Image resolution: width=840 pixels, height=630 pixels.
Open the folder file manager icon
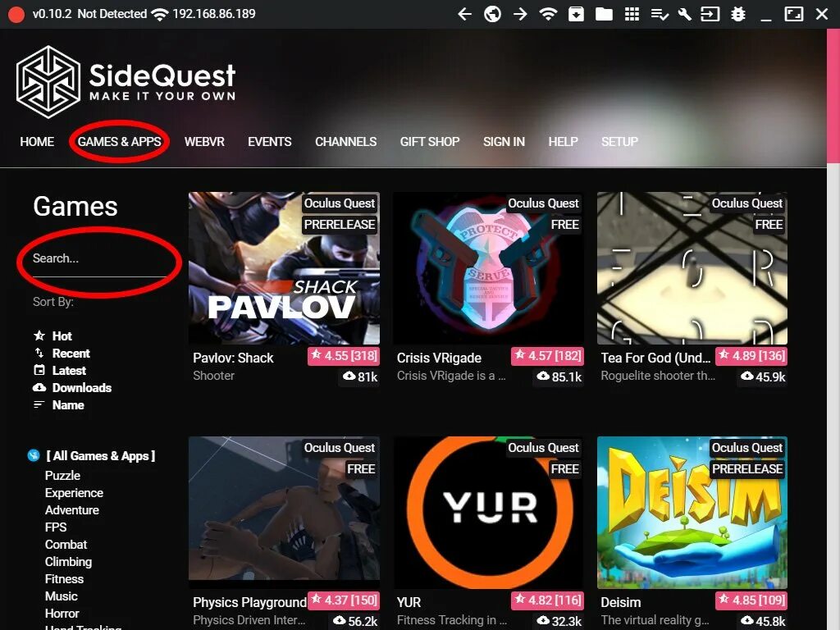(604, 14)
